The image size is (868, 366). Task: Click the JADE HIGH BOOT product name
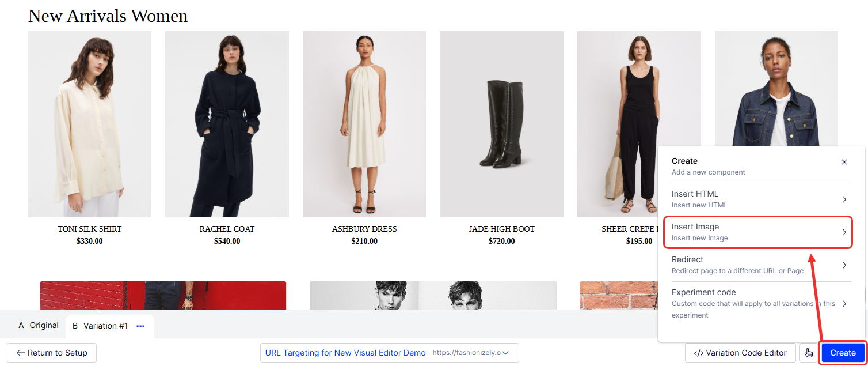501,229
